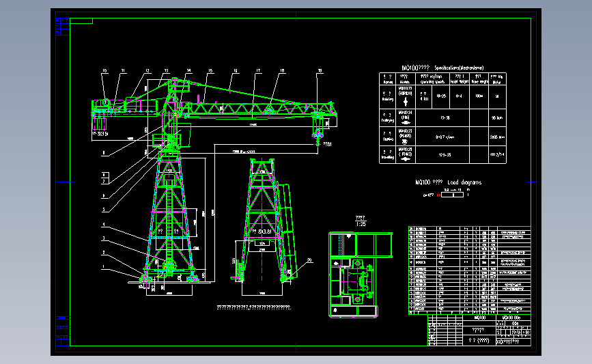The width and height of the screenshot is (592, 364).
Task: Select callout number 1 near the tower base
Action: click(x=104, y=266)
